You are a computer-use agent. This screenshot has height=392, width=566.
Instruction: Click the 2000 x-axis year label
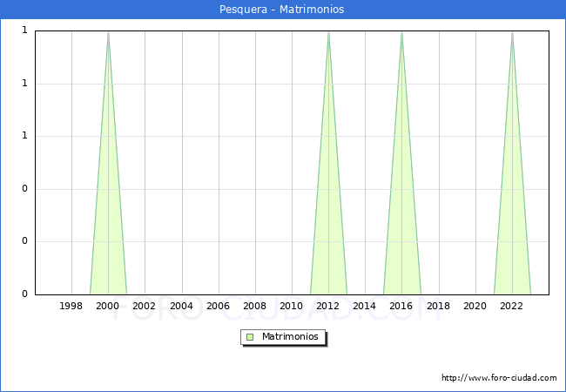(108, 306)
